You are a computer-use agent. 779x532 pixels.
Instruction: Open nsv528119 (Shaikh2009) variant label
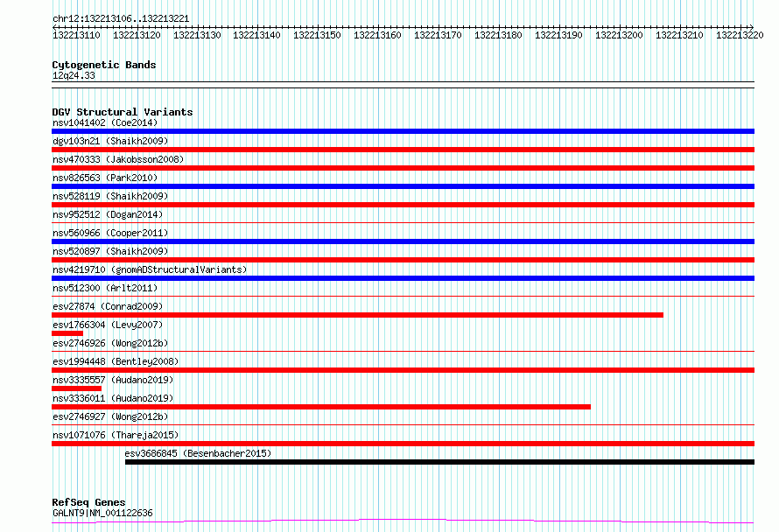(110, 196)
